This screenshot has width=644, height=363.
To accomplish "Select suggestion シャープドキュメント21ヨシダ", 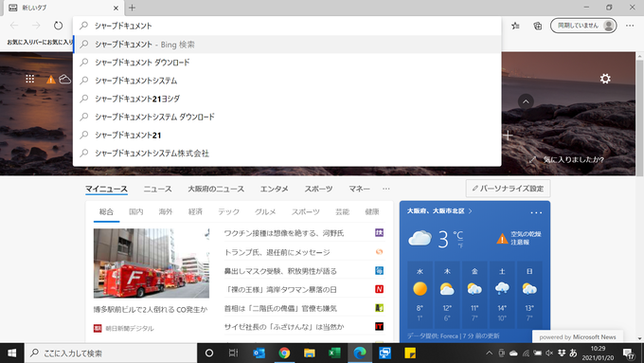I will click(287, 99).
